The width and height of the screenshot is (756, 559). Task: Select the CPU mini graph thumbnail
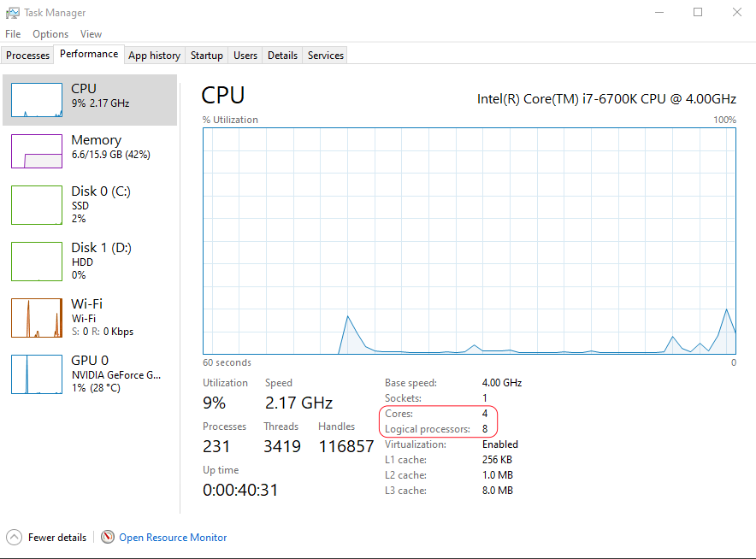coord(37,100)
